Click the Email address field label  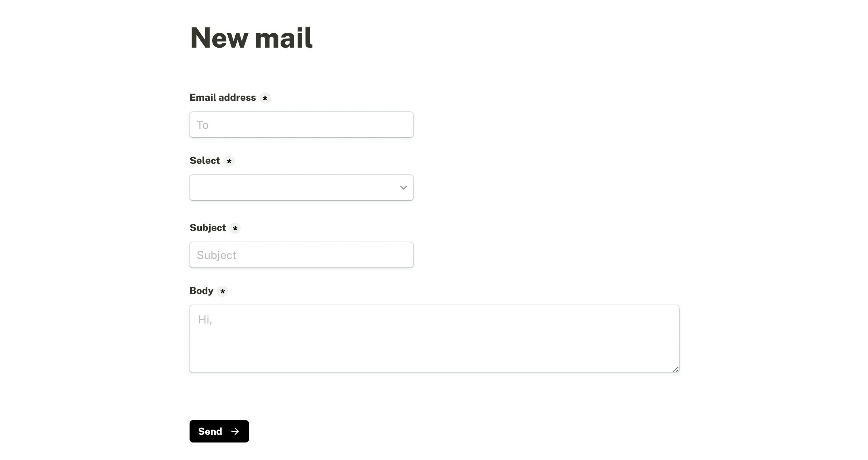(x=222, y=98)
